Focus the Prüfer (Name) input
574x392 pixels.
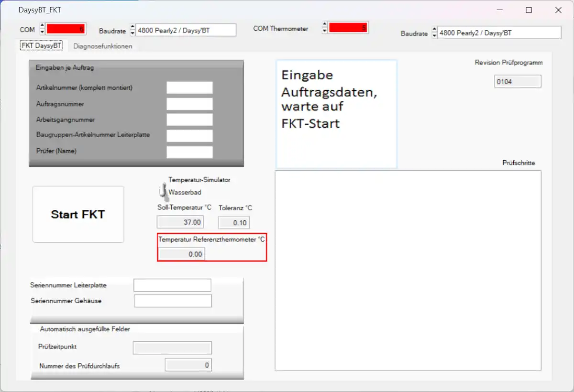(x=189, y=152)
